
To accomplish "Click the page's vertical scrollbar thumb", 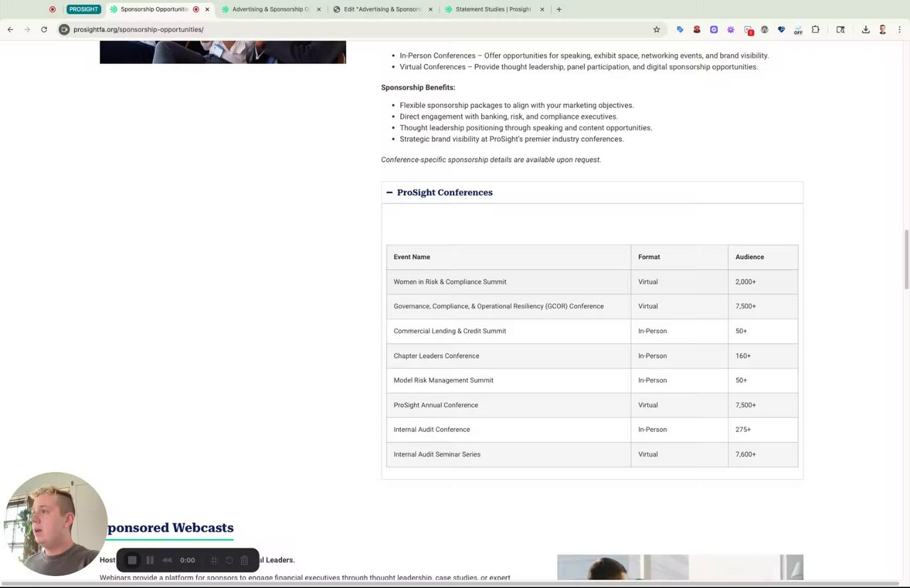I will pyautogui.click(x=906, y=260).
